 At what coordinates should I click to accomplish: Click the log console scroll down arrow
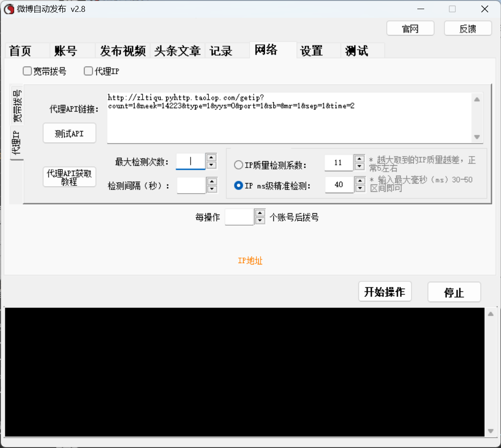coord(491,431)
